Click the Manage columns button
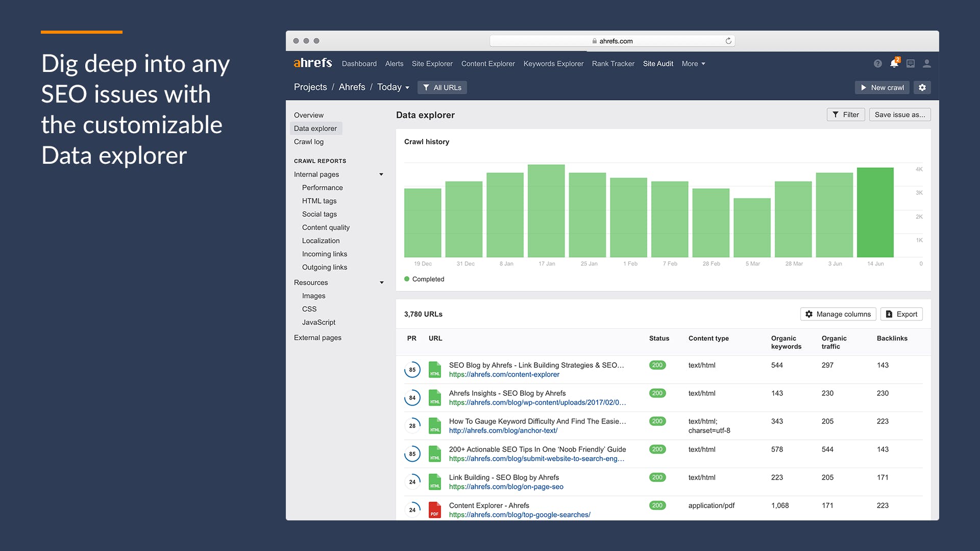This screenshot has height=551, width=980. [x=838, y=314]
